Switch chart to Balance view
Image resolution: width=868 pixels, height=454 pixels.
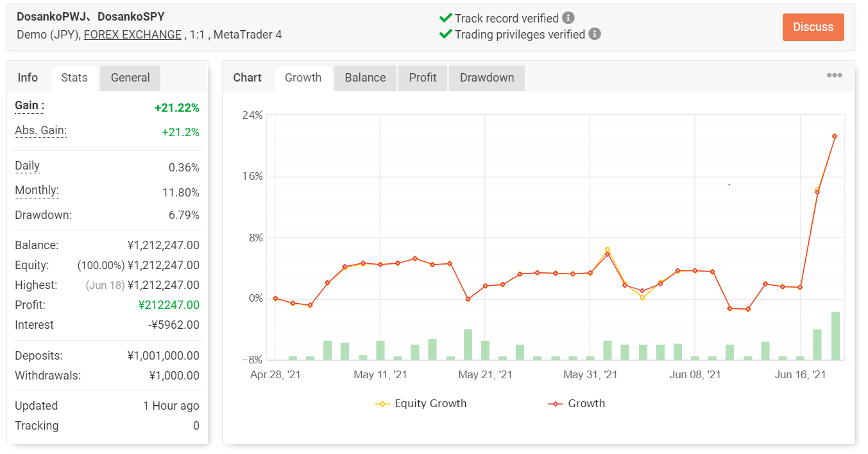[365, 78]
